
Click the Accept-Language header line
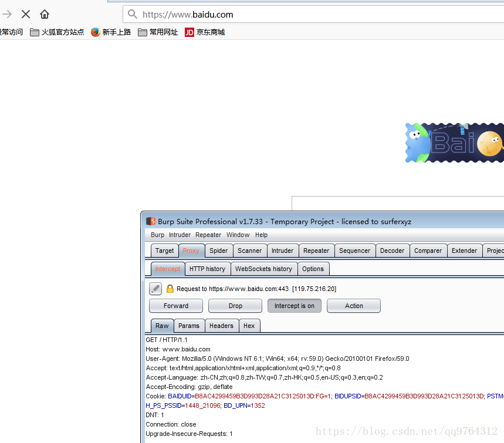click(264, 377)
